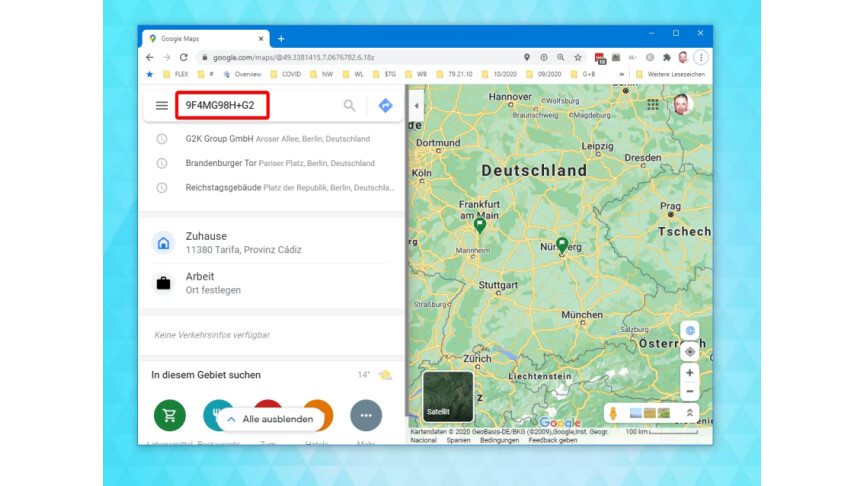Open a new browser tab

(x=281, y=39)
